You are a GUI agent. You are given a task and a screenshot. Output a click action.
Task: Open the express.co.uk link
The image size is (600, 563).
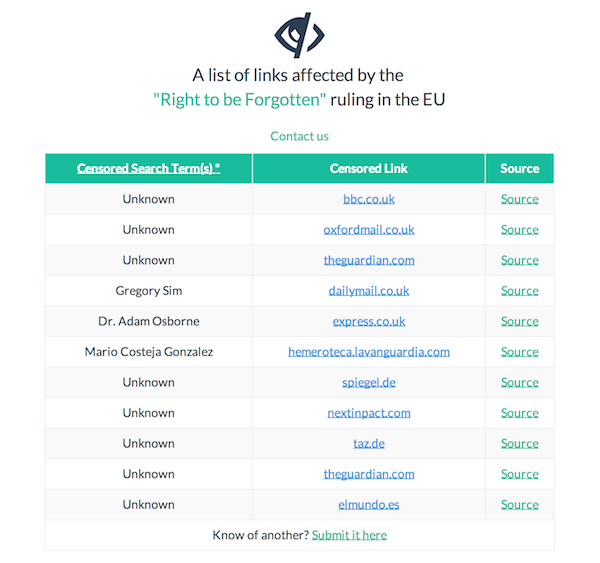click(x=369, y=321)
